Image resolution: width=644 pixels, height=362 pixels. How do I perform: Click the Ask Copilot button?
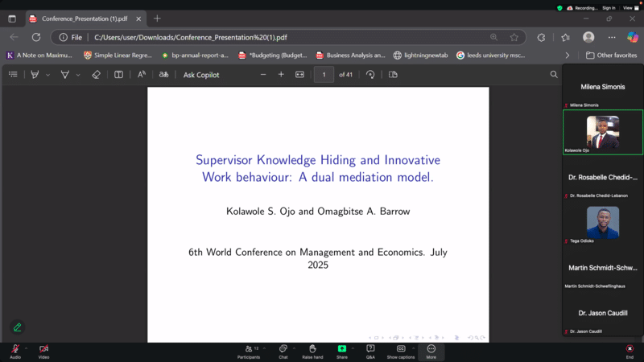click(x=201, y=75)
